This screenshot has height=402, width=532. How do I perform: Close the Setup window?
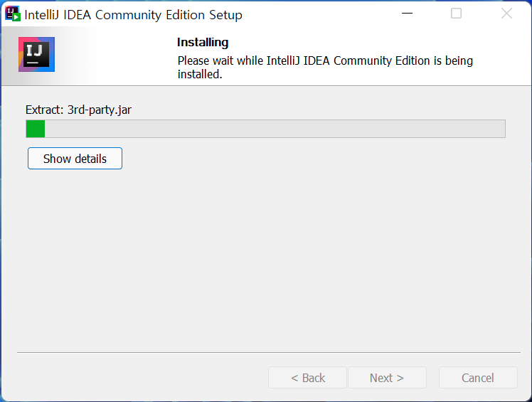click(x=506, y=14)
